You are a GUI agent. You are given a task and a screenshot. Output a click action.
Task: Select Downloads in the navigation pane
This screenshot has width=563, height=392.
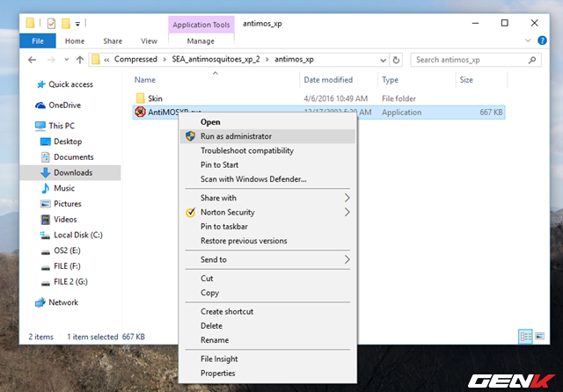72,172
